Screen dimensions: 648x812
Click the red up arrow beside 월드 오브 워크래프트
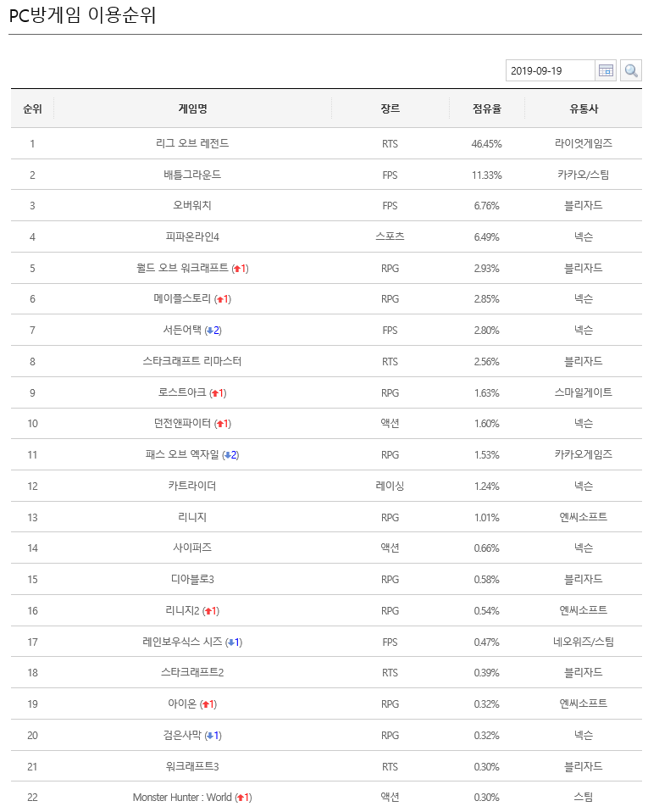click(x=237, y=269)
